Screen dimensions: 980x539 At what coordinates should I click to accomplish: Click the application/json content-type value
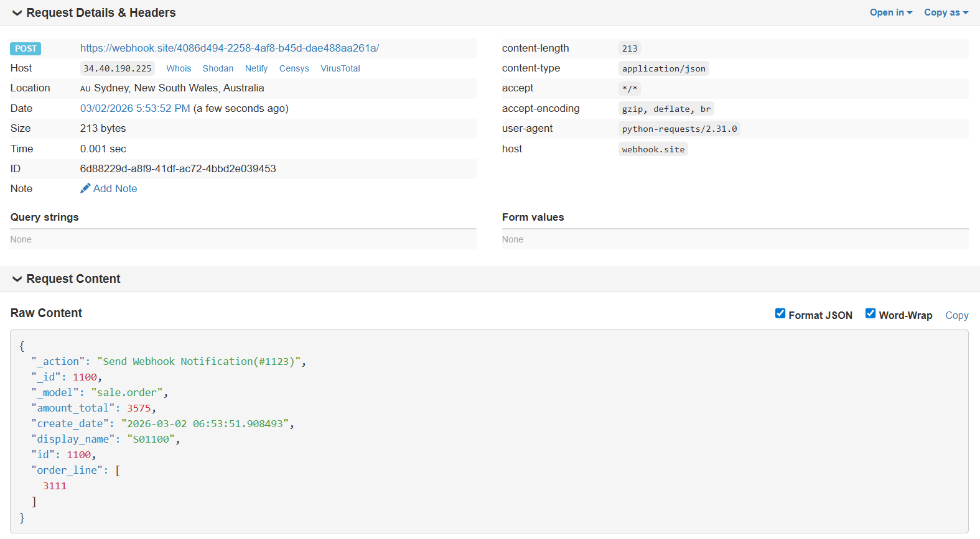(663, 68)
